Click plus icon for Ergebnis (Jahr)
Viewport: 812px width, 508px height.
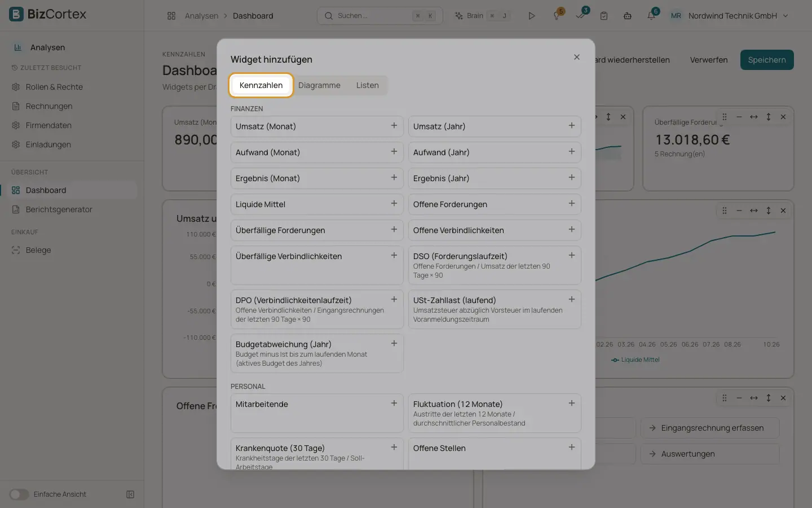pyautogui.click(x=572, y=178)
